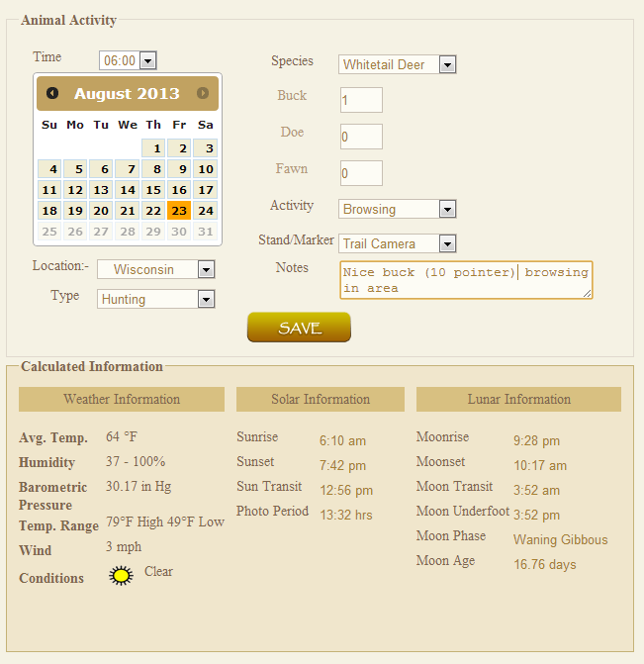This screenshot has width=644, height=664.
Task: Click the 64 °F average temperature value
Action: [122, 436]
